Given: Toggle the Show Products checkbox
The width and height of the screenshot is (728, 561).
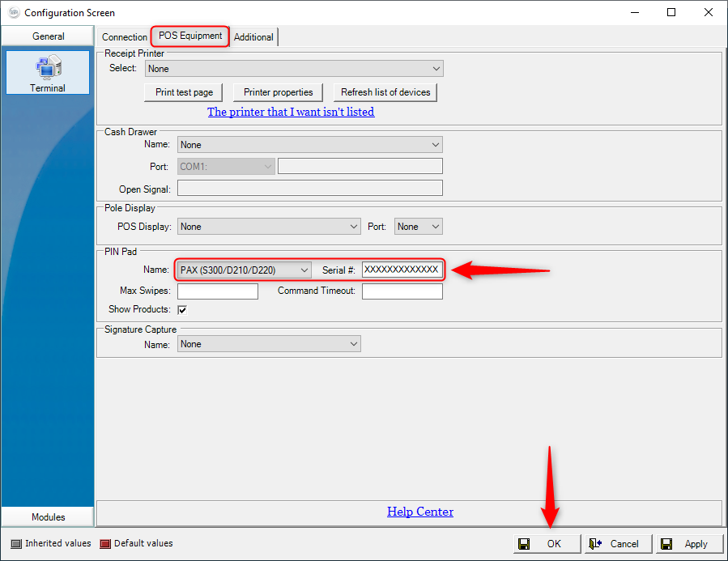Looking at the screenshot, I should coord(182,310).
